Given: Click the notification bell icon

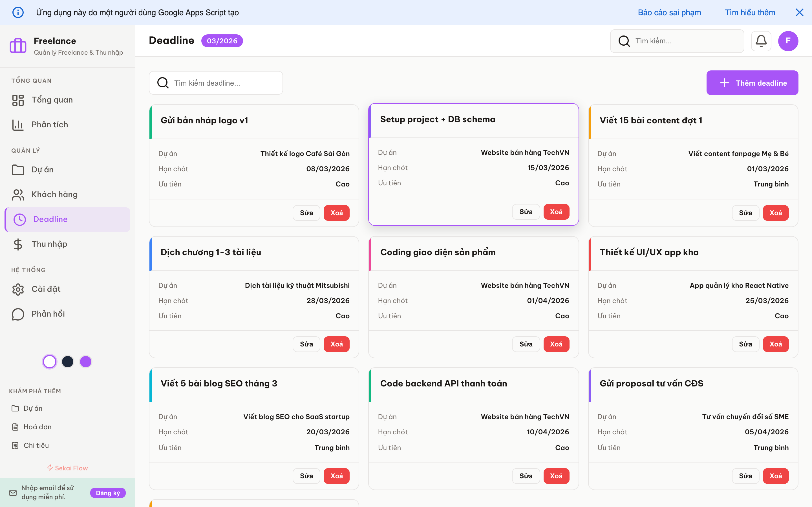Looking at the screenshot, I should pos(761,41).
